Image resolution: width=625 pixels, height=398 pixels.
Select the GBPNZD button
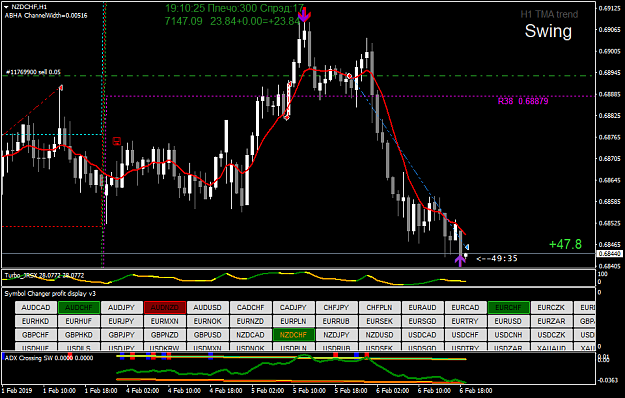pos(165,335)
